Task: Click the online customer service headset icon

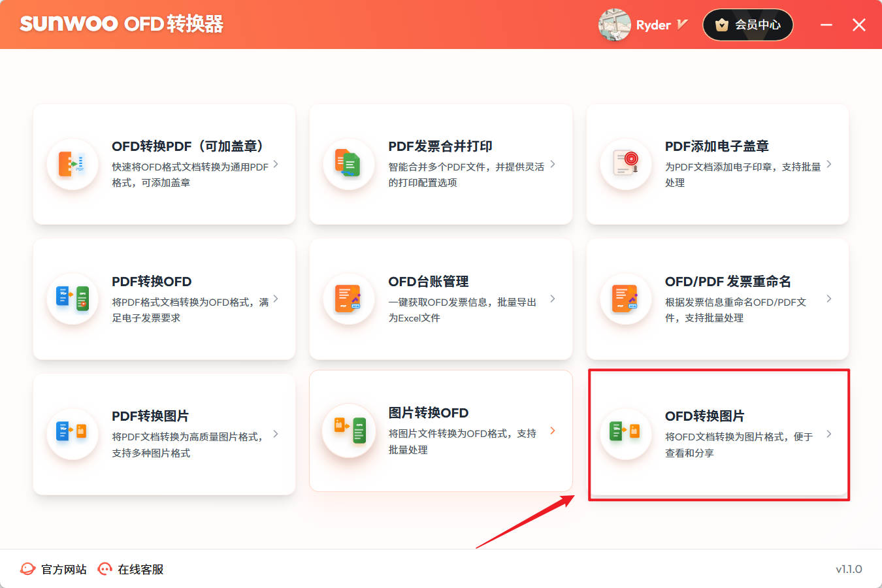Action: coord(105,569)
